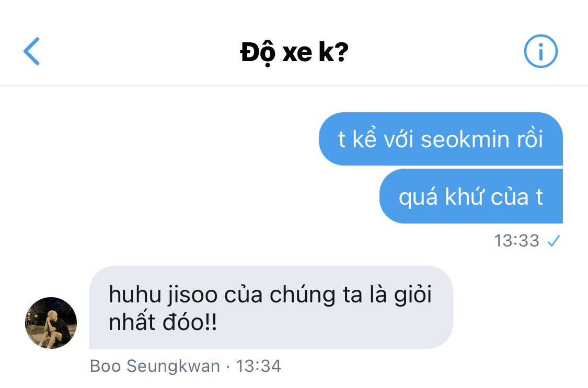588x388 pixels.
Task: Click the 13:34 received timestamp
Action: tap(258, 366)
